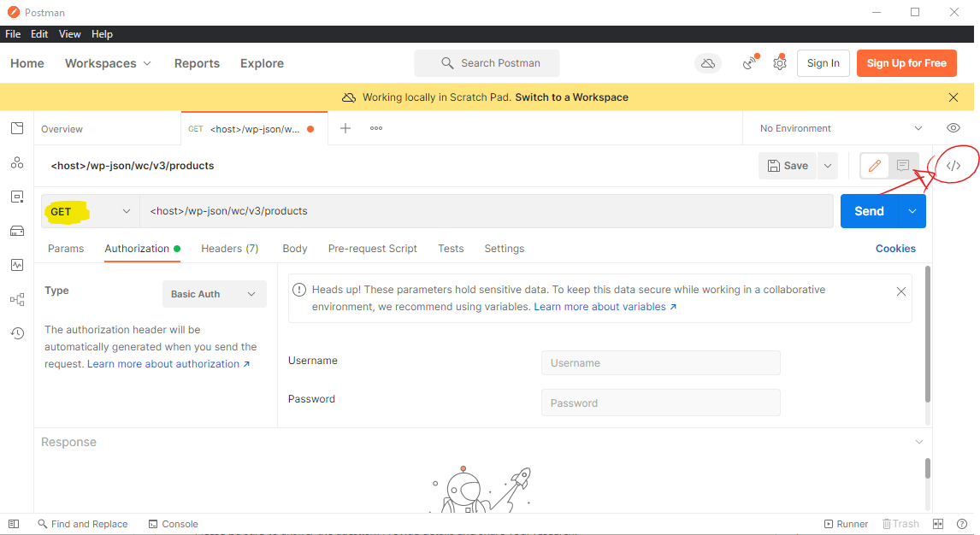Image resolution: width=980 pixels, height=535 pixels.
Task: Open Find and Replace
Action: tap(82, 524)
